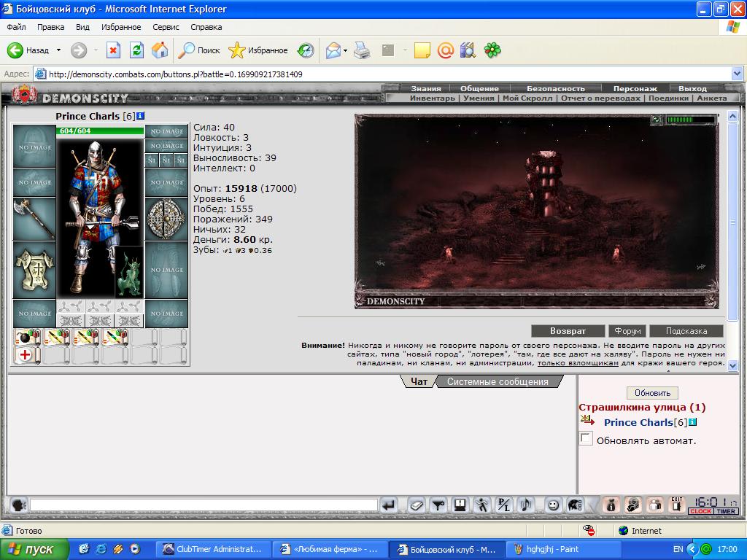The image size is (747, 560).
Task: Click the chat speaker head icon
Action: (18, 505)
